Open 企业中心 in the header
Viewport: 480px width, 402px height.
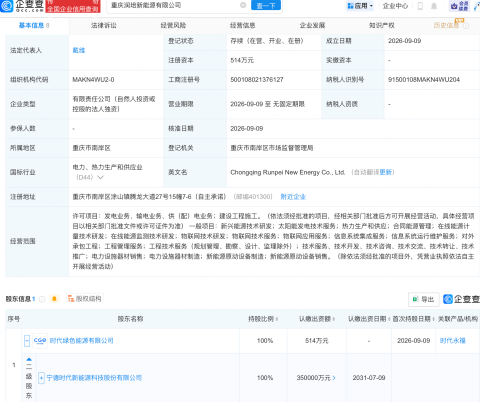[x=395, y=6]
